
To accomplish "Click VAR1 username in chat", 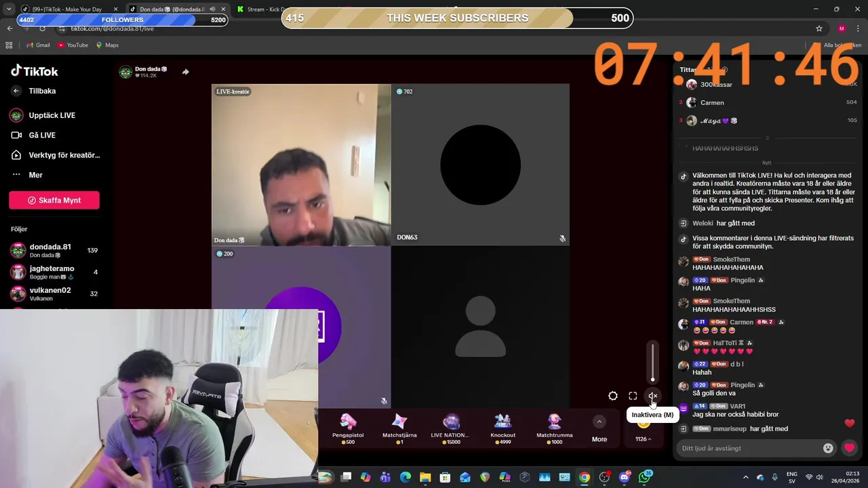I will click(738, 406).
